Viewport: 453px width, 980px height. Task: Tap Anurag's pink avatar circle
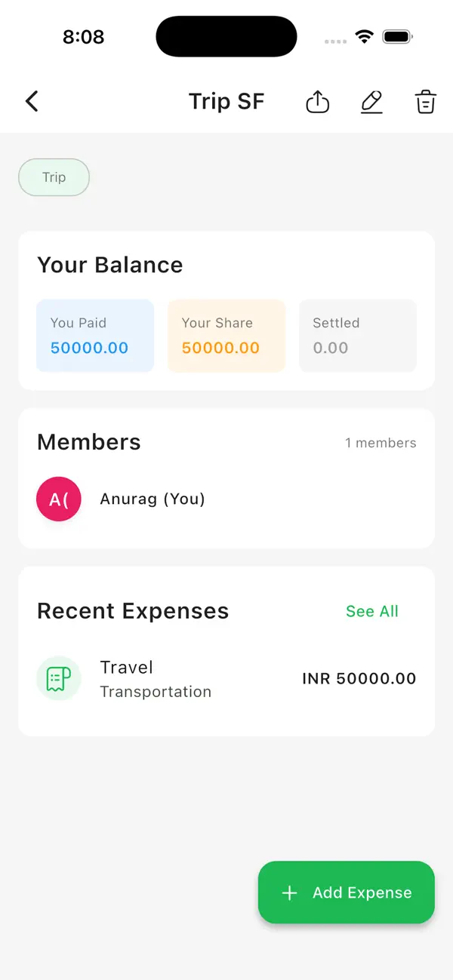[59, 499]
